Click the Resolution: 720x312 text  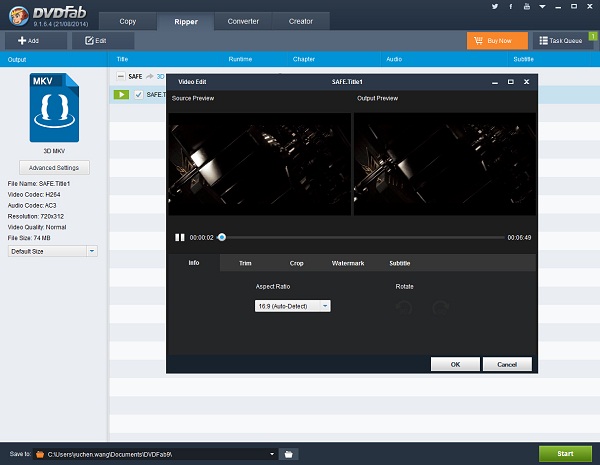36,216
